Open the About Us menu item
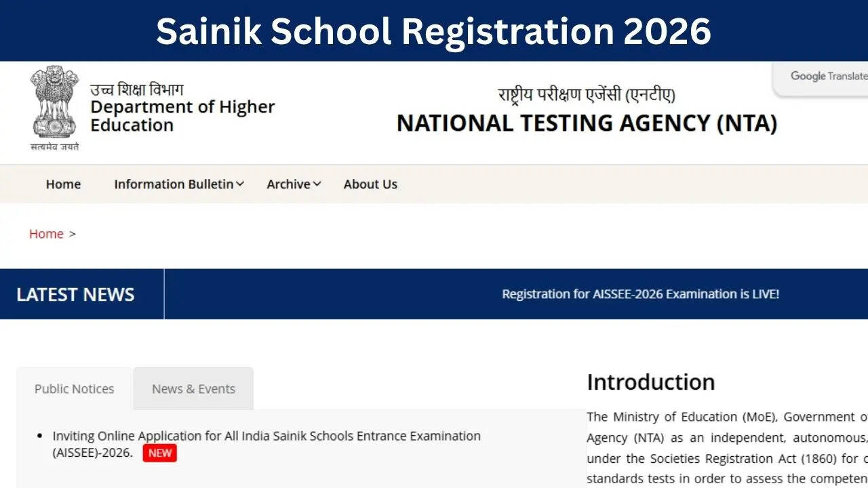This screenshot has width=868, height=488. pyautogui.click(x=370, y=184)
